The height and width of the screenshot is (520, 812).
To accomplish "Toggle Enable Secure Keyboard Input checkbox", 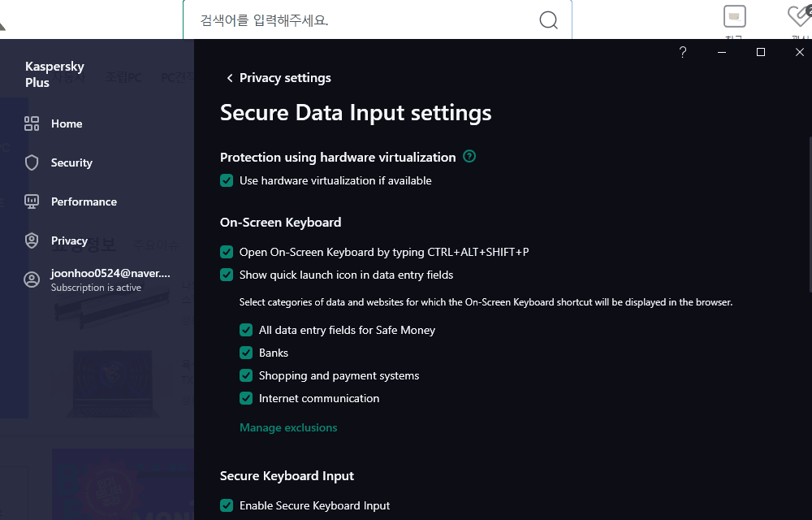I will click(x=227, y=505).
